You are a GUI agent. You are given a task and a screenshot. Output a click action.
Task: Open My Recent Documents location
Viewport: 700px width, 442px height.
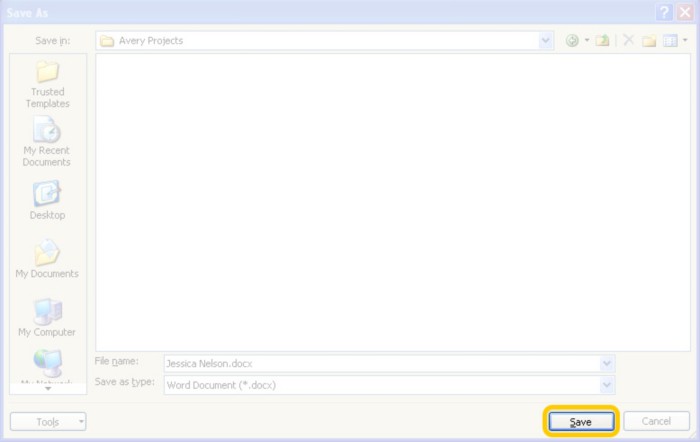47,142
